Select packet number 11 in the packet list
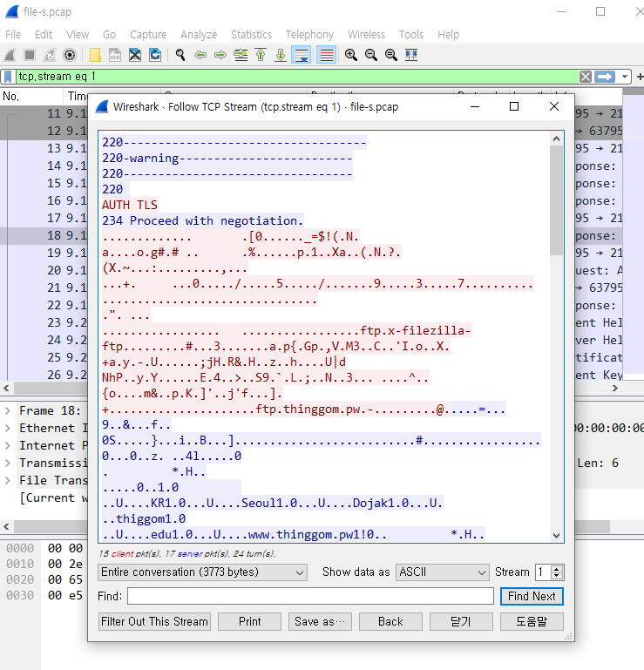Image resolution: width=644 pixels, height=670 pixels. pos(44,113)
